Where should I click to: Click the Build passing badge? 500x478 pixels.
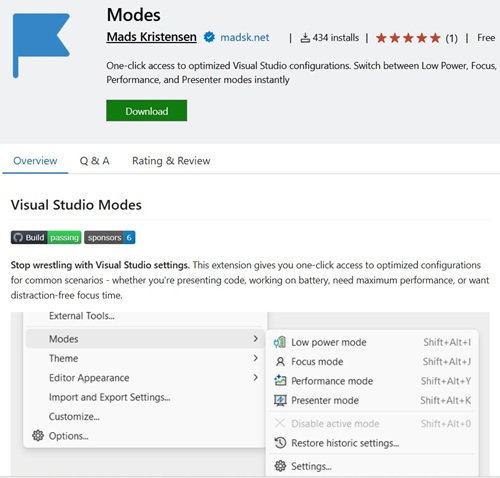coord(46,237)
